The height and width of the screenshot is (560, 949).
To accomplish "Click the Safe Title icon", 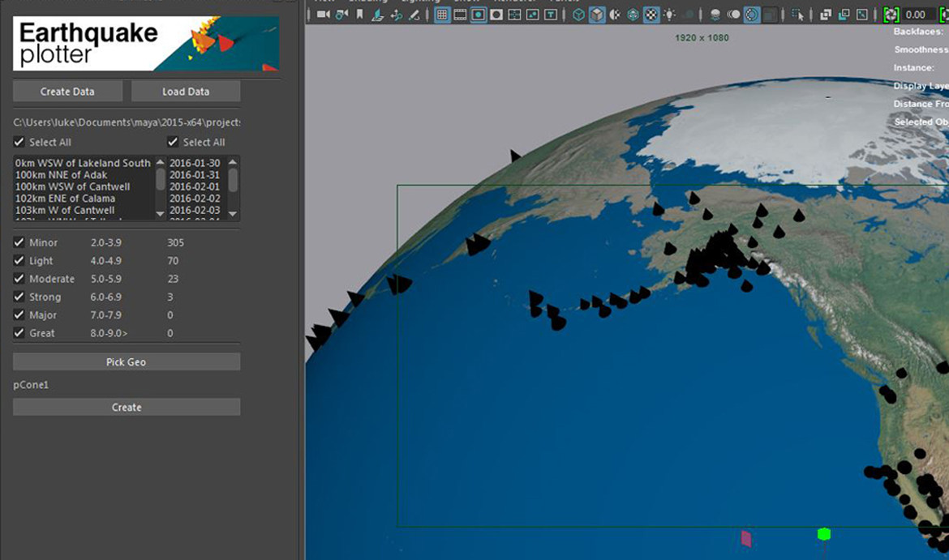I will [x=552, y=15].
